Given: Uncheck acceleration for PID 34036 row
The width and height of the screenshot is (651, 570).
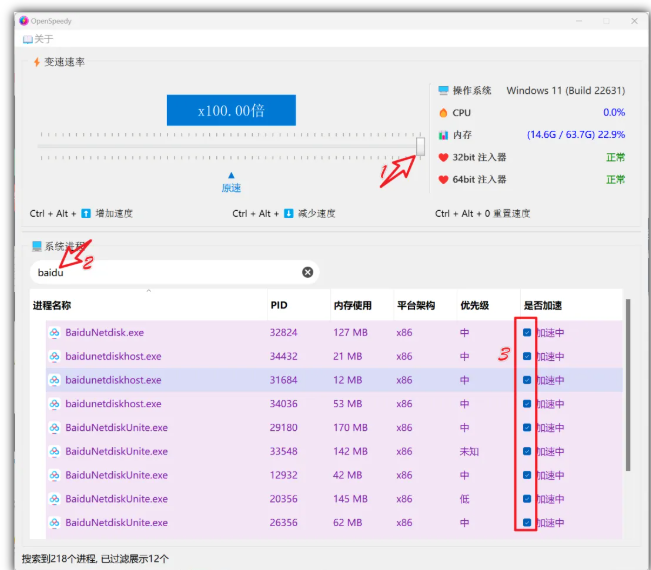Looking at the screenshot, I should [527, 404].
